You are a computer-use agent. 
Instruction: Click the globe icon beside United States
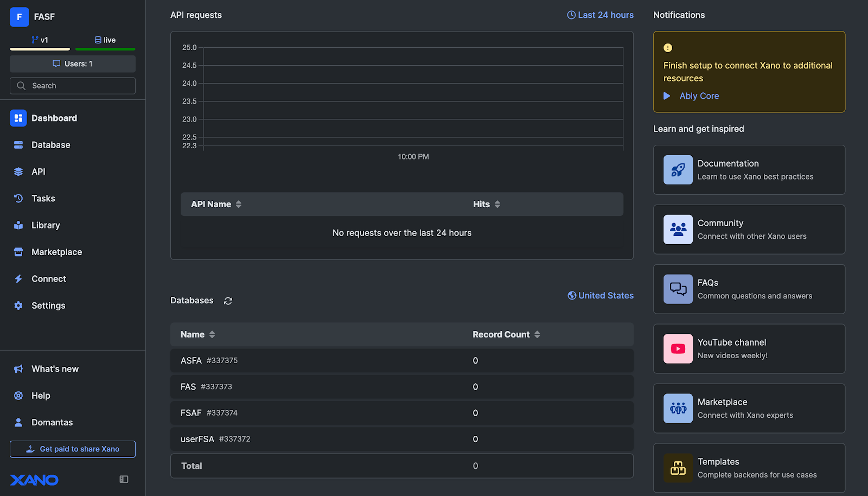572,295
